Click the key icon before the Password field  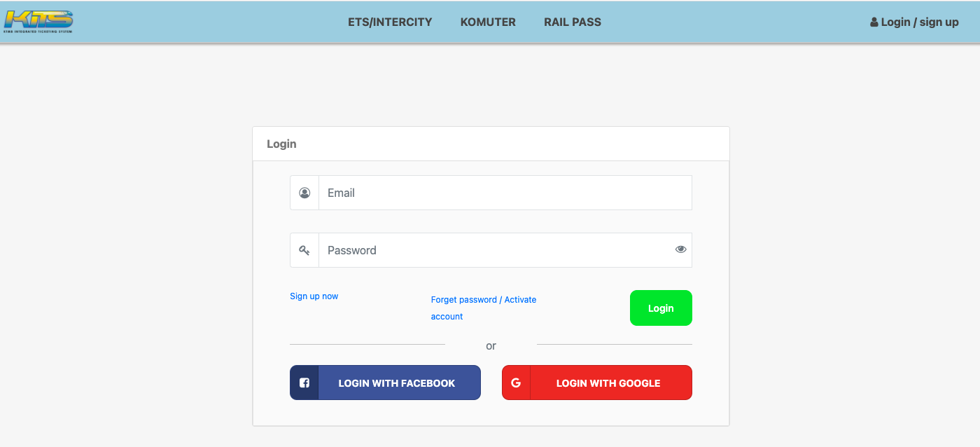tap(304, 250)
